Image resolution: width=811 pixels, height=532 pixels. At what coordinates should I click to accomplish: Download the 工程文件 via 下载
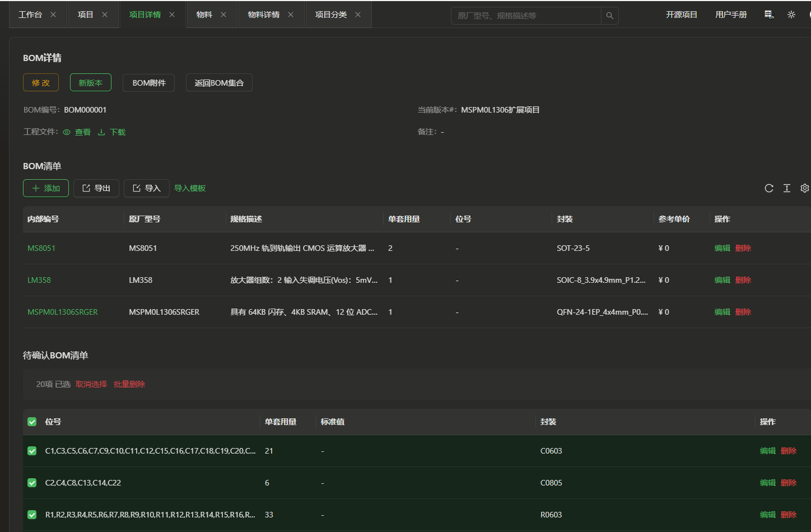112,132
